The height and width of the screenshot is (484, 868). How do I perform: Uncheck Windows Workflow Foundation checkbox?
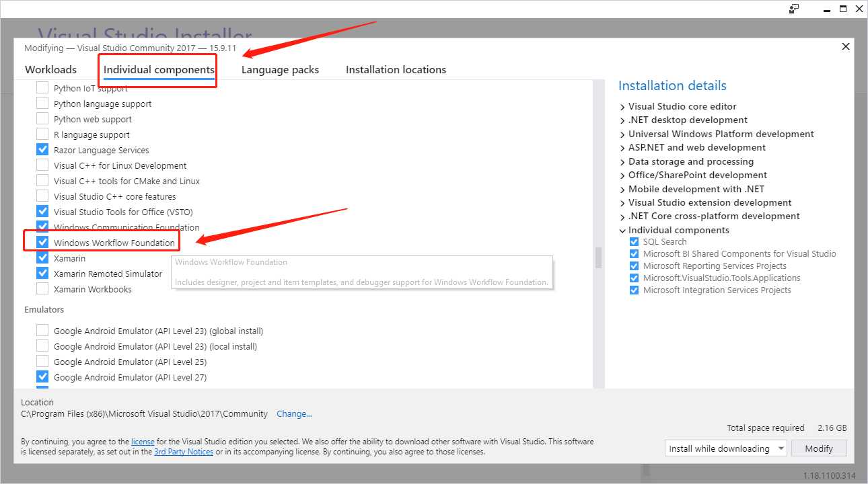point(42,243)
